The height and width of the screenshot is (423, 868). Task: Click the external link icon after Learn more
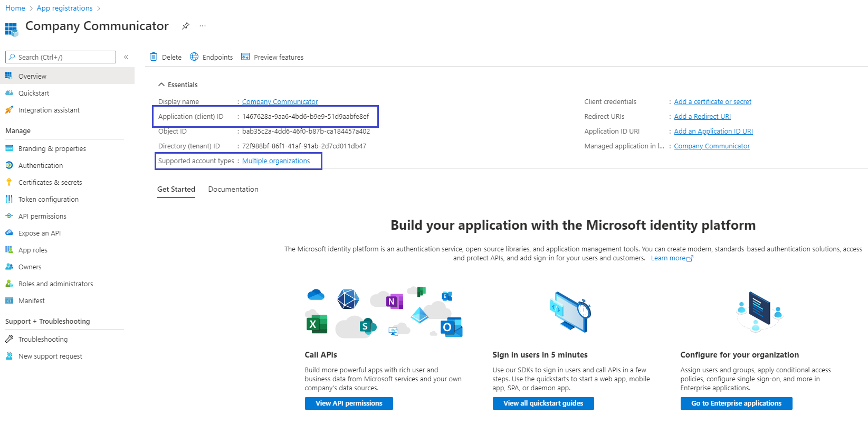690,259
